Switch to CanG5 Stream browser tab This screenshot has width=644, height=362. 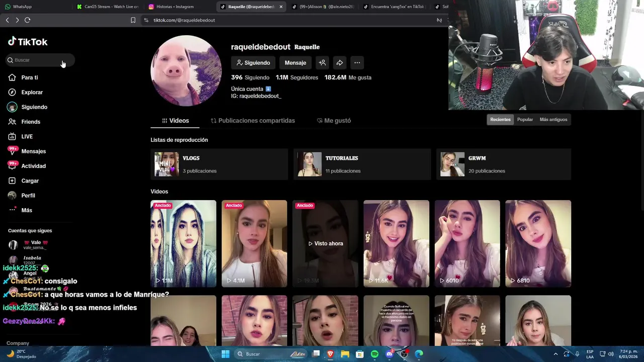coord(108,7)
